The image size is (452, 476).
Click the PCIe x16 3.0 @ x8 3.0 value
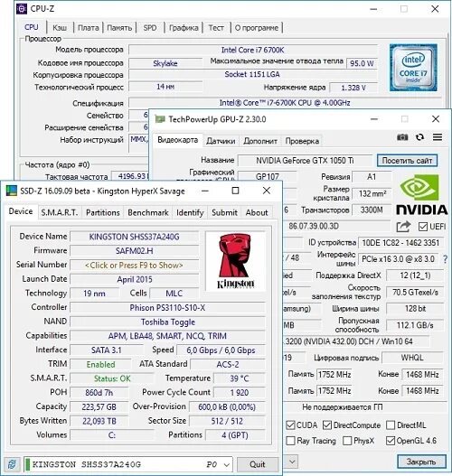click(x=398, y=259)
